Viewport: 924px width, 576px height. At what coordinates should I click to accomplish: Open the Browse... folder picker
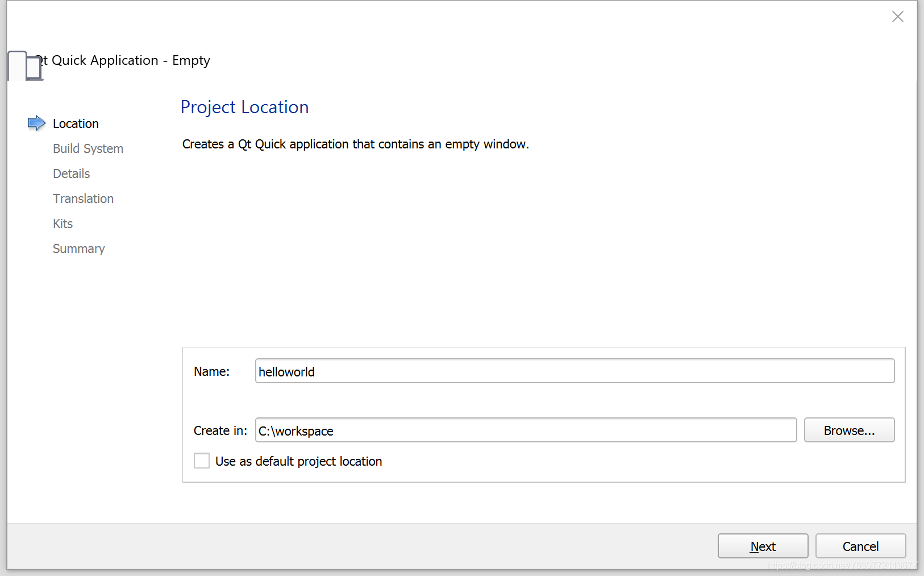(x=849, y=430)
